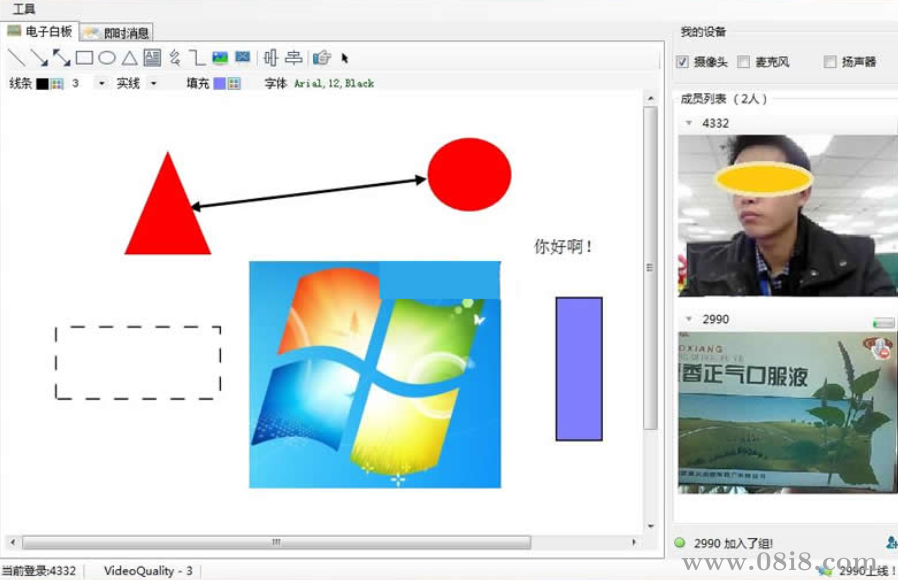The width and height of the screenshot is (898, 580).
Task: Click the horizontal scrollbar left arrow
Action: (x=13, y=542)
